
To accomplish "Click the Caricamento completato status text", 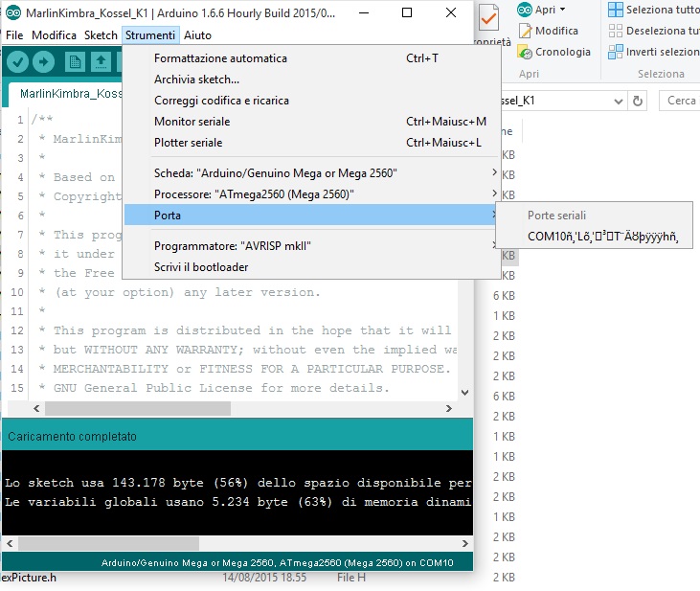I will (x=73, y=437).
